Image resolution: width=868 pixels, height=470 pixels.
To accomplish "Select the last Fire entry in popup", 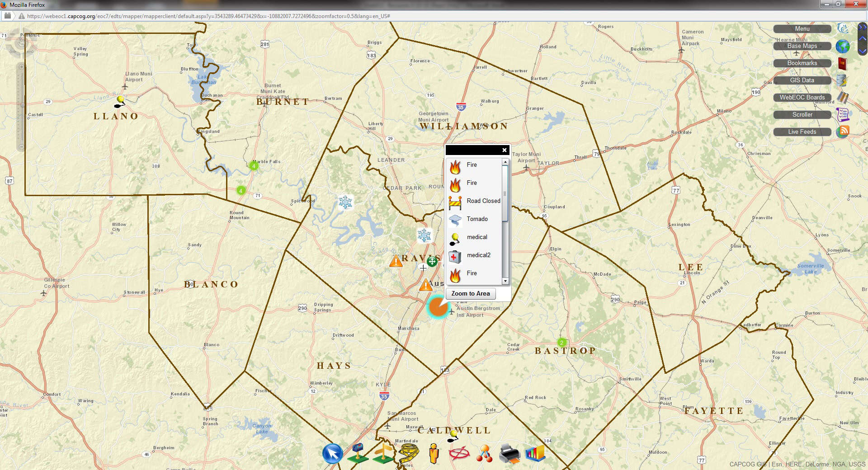I will 475,275.
